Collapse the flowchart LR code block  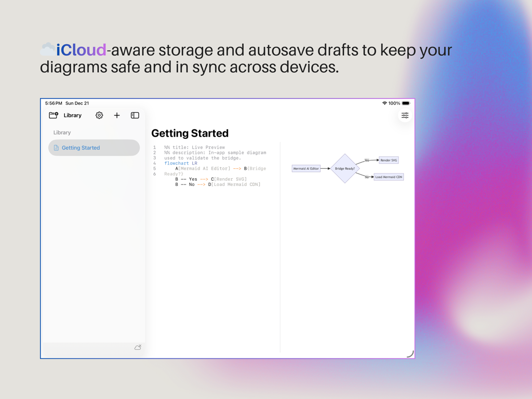[x=178, y=163]
